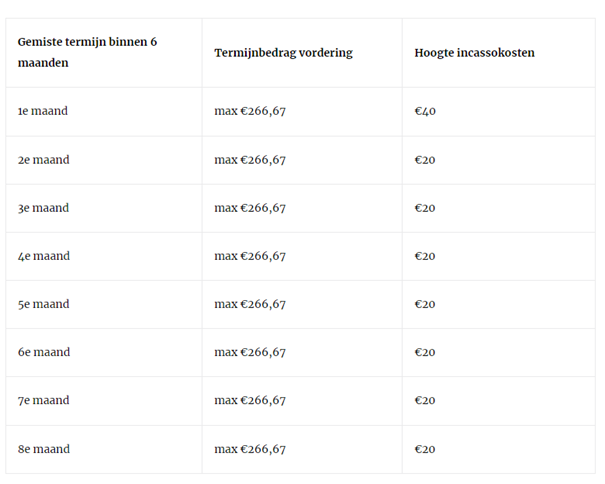Screen dimensions: 605x484
Task: Select €20 in the 8e maand row
Action: [425, 449]
